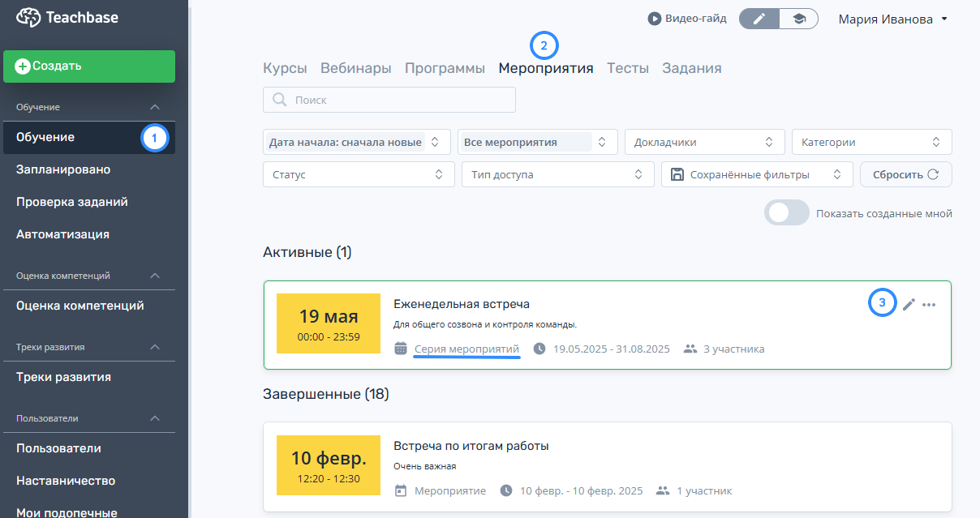Click the 10 февр. date tile
This screenshot has width=980, height=518.
329,465
